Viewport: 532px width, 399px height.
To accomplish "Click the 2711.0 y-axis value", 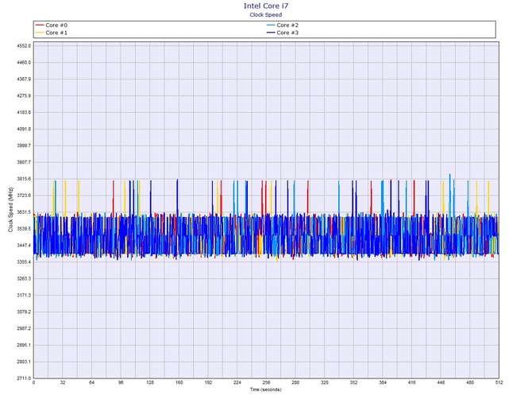I will tap(24, 378).
